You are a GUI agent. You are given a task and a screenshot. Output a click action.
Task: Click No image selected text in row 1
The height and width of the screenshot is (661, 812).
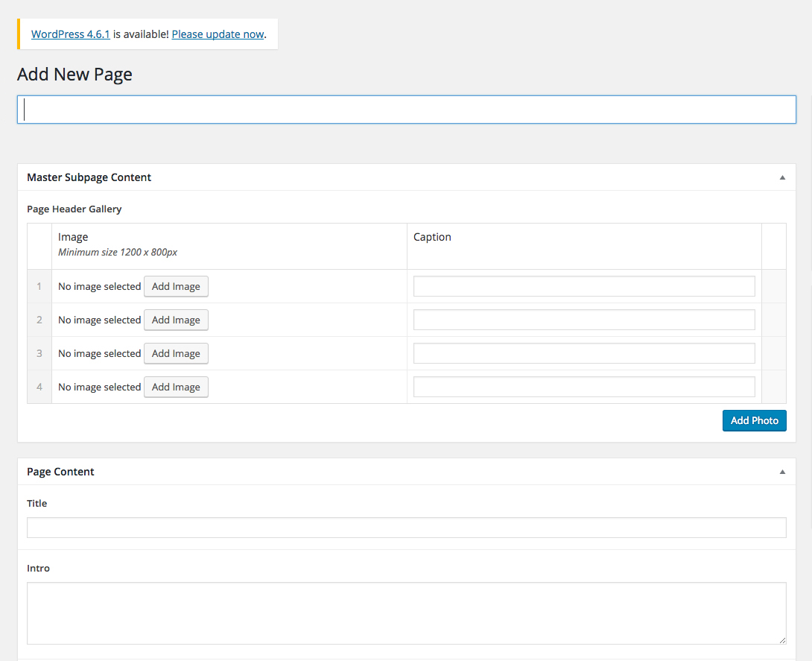coord(99,286)
